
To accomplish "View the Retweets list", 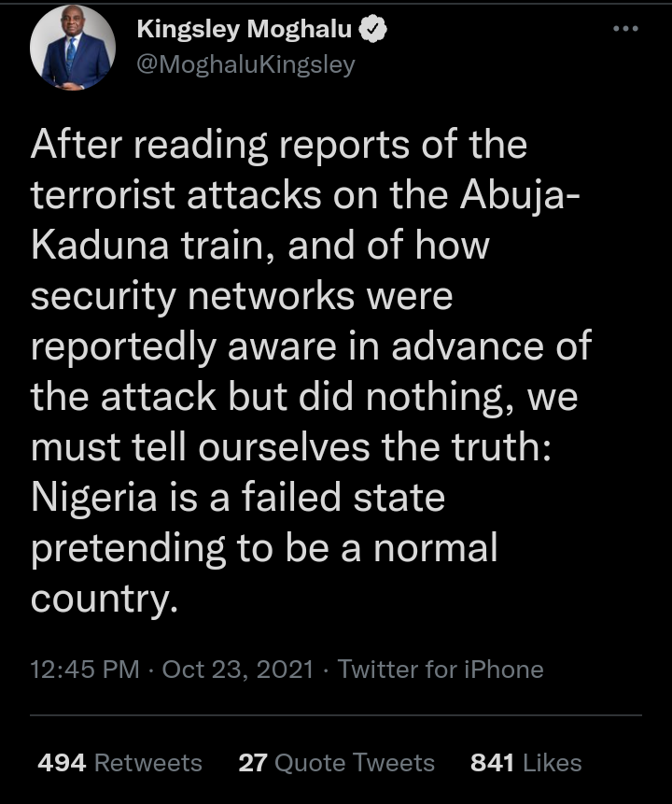I will coord(148,763).
